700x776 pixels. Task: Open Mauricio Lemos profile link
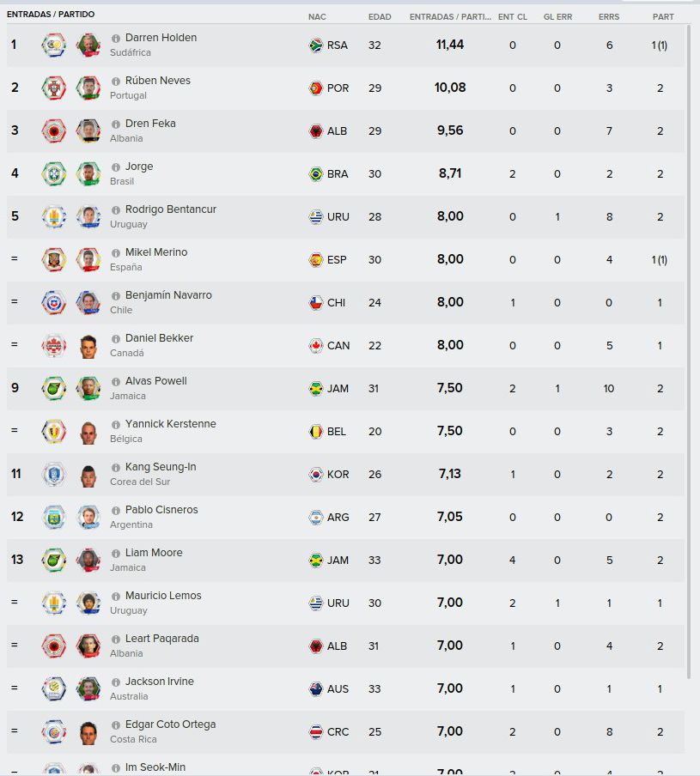click(163, 596)
